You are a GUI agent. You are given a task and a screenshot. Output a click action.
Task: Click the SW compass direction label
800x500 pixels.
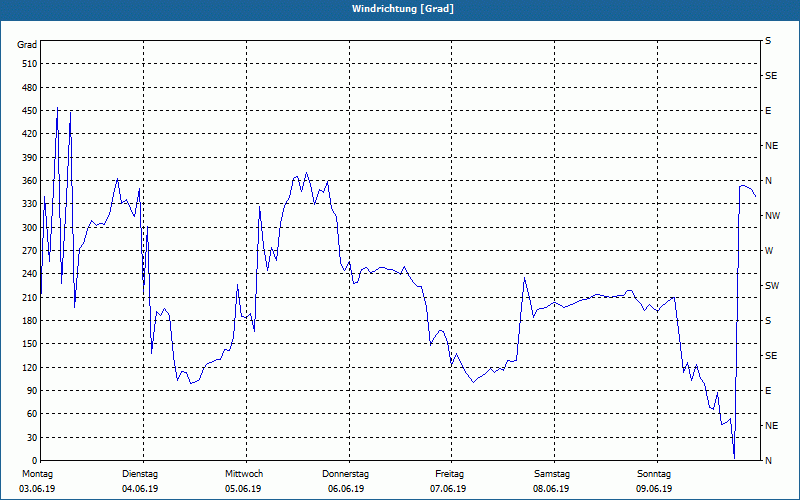pos(771,286)
